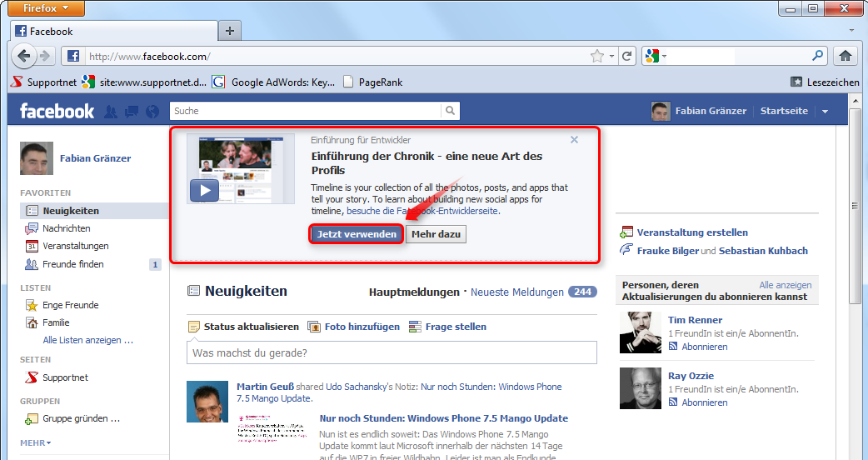Open the Google search engine selector dropdown

656,56
